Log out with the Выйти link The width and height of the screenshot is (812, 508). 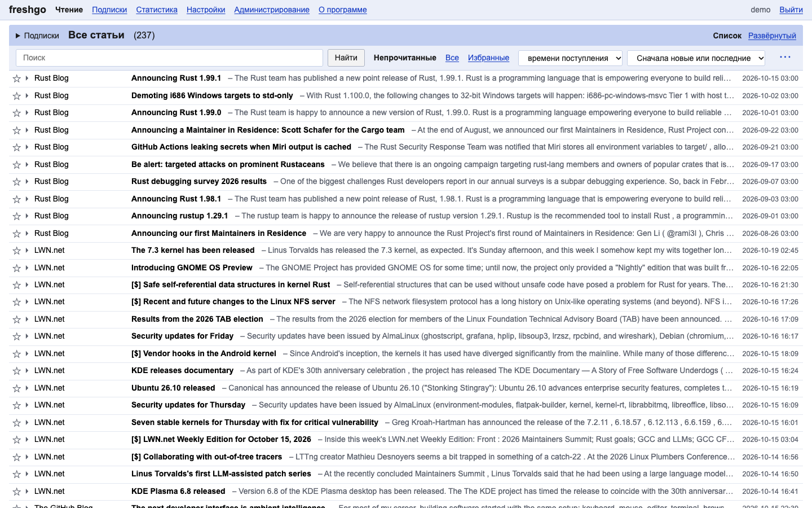coord(791,10)
